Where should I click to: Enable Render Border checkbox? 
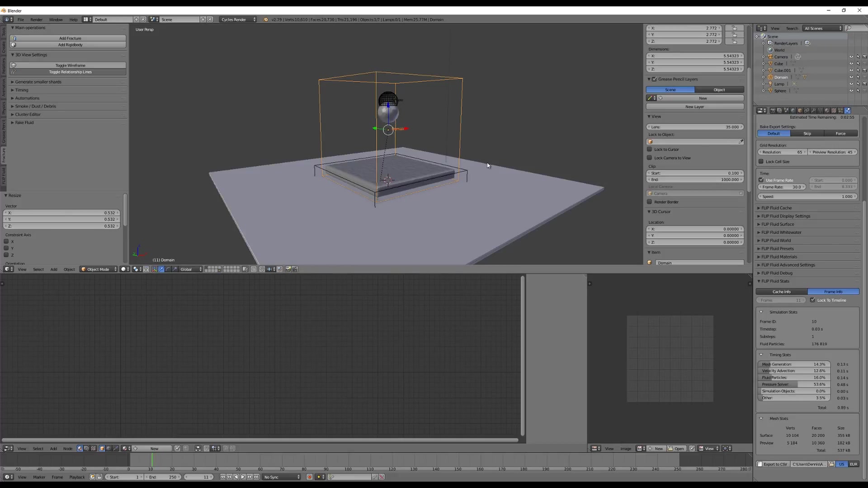(x=651, y=202)
